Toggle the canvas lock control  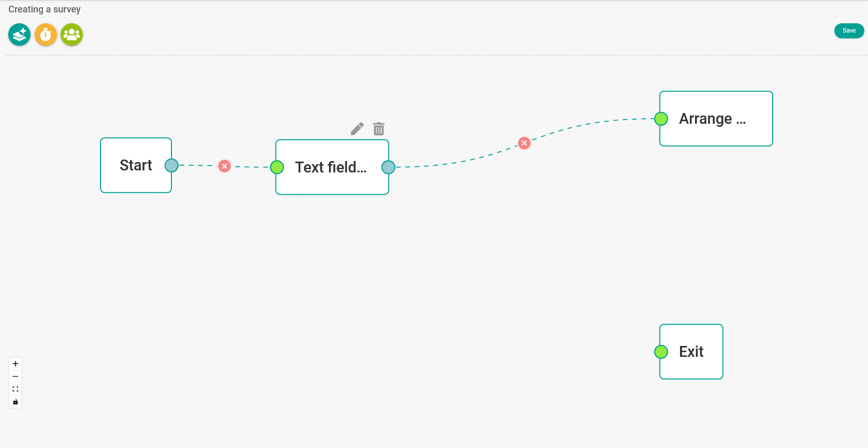pos(15,402)
